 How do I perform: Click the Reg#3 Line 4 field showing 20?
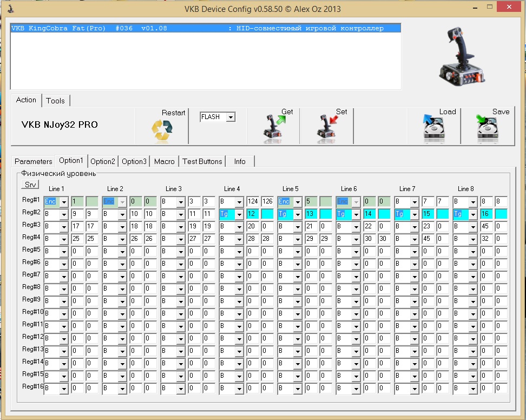(x=253, y=226)
